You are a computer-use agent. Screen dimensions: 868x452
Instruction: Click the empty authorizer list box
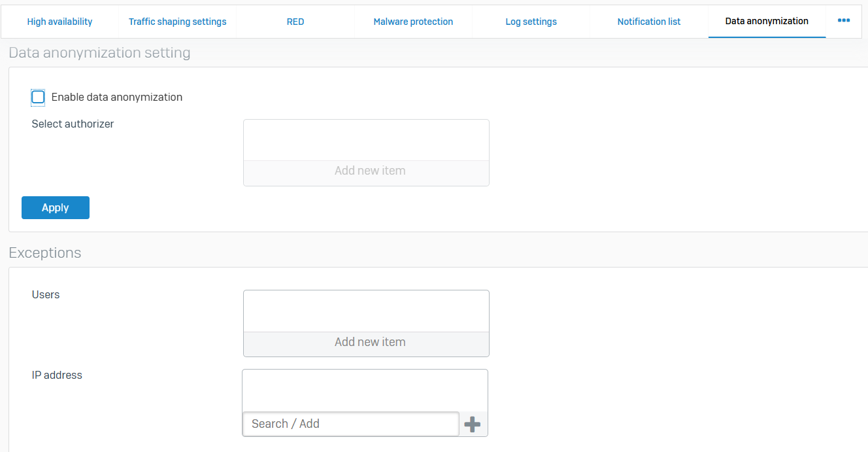(366, 140)
